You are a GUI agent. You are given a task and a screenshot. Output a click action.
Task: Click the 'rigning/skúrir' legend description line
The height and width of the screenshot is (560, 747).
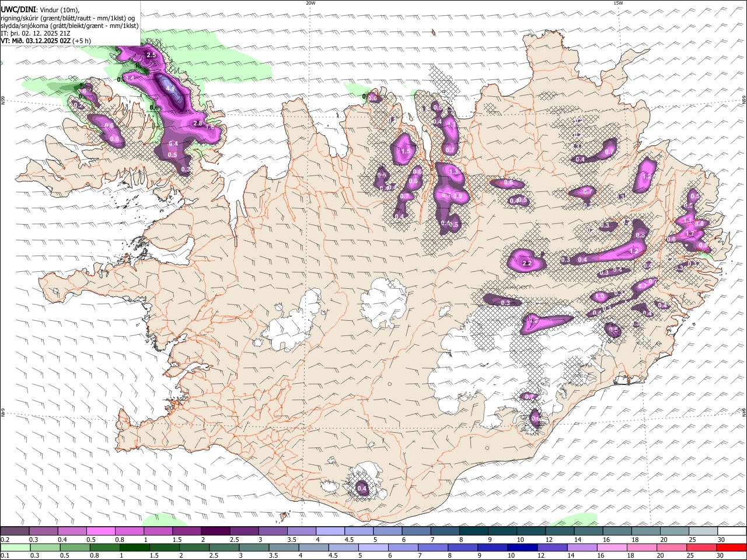(x=67, y=18)
